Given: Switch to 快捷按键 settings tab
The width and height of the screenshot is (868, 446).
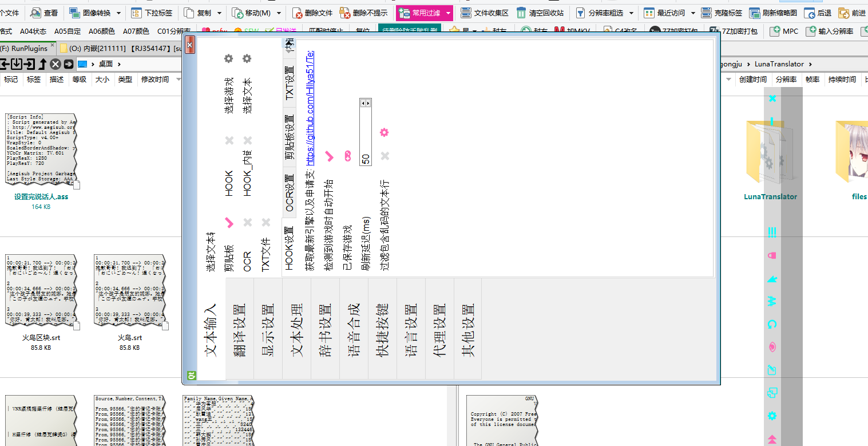Looking at the screenshot, I should coord(382,329).
